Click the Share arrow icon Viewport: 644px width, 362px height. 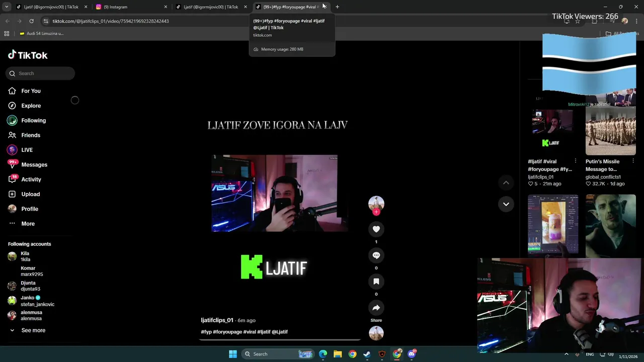tap(376, 308)
